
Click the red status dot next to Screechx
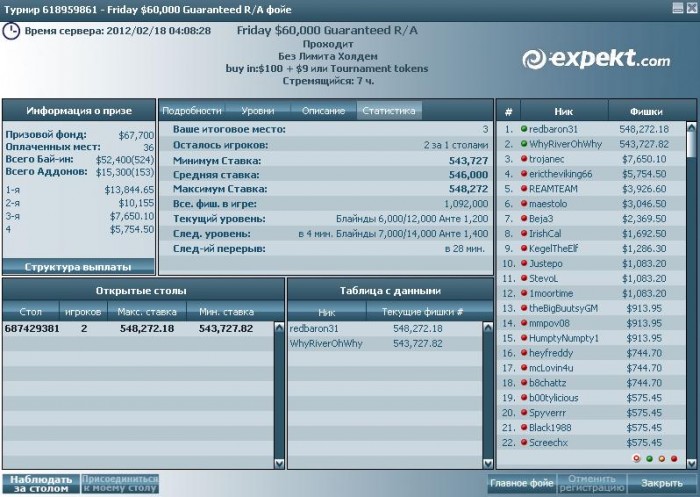(x=524, y=443)
